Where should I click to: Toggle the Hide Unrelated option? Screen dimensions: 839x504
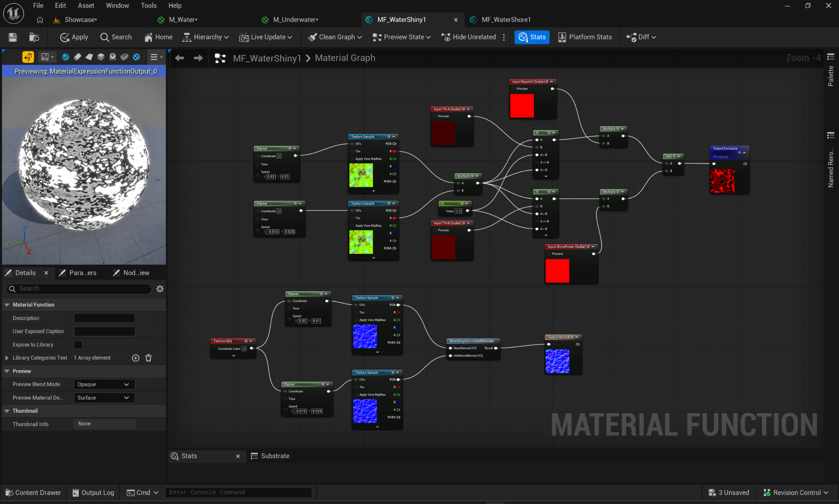point(468,37)
